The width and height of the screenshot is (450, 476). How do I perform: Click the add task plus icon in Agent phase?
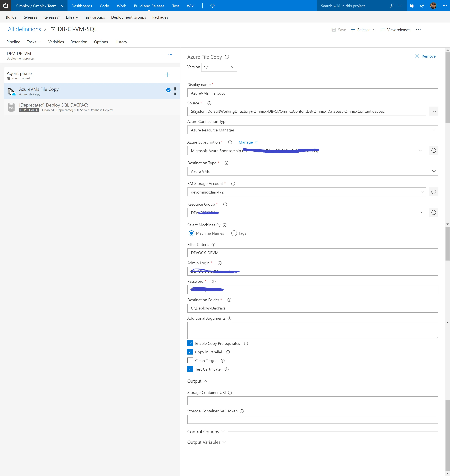coord(167,75)
